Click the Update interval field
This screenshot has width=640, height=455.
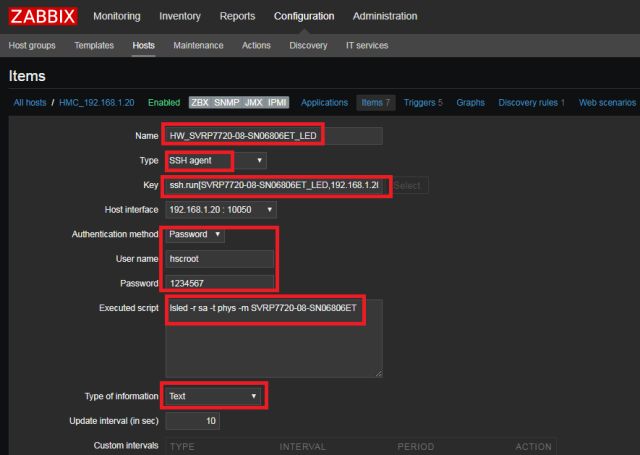pos(193,421)
